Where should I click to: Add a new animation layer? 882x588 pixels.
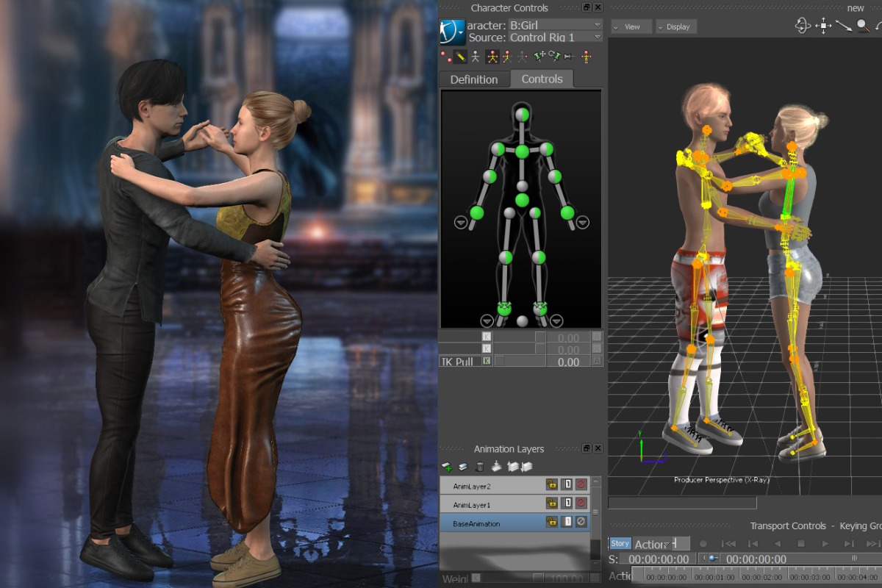click(447, 467)
